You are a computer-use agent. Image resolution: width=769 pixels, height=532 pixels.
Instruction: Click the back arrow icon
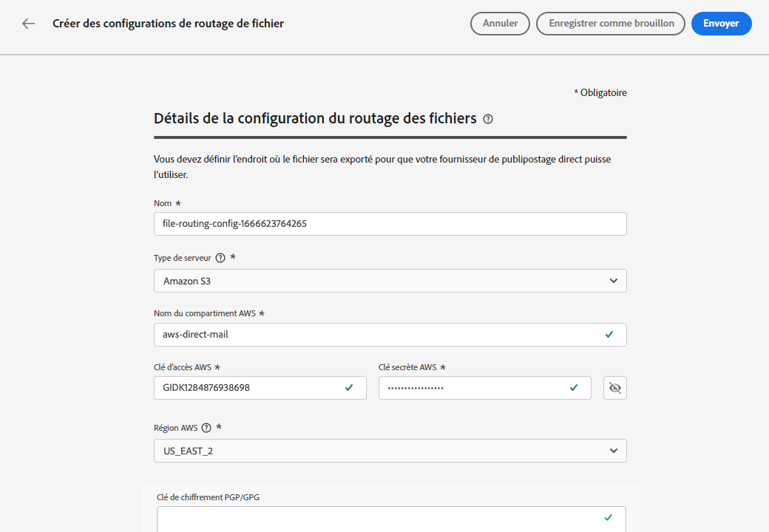29,24
